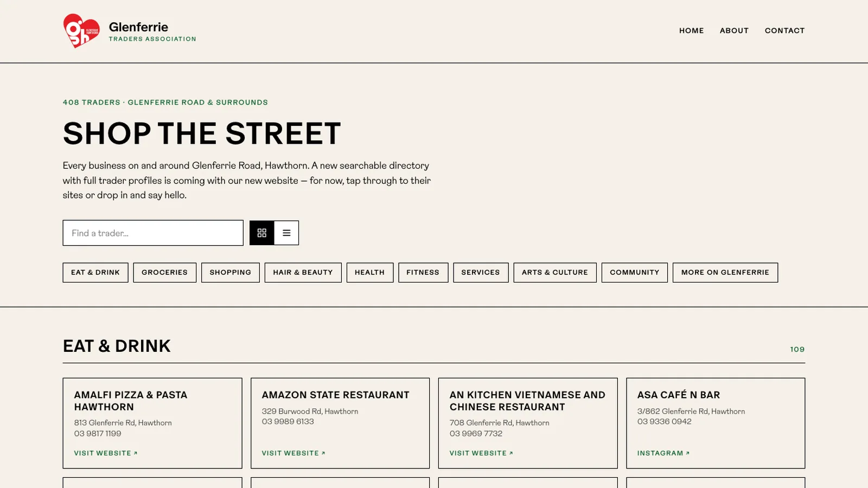Screen dimensions: 868x488
Task: Open Instagram link for Asa Café N Bar
Action: click(x=663, y=453)
